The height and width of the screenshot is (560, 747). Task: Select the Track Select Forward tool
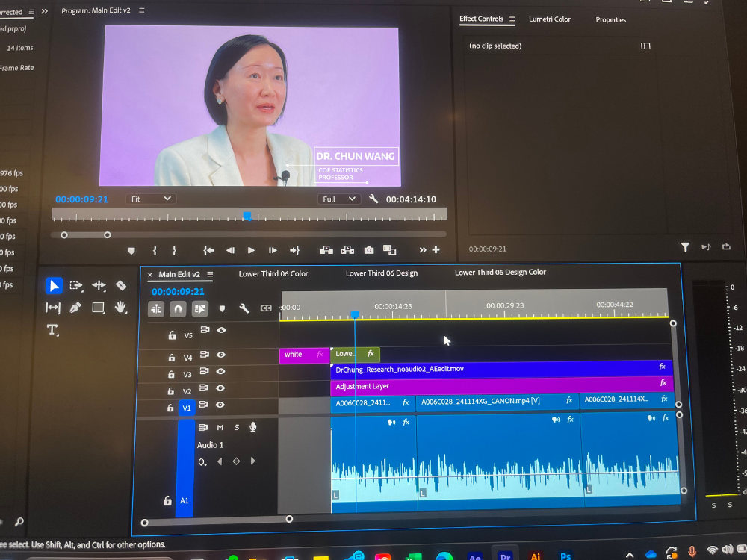click(x=76, y=285)
